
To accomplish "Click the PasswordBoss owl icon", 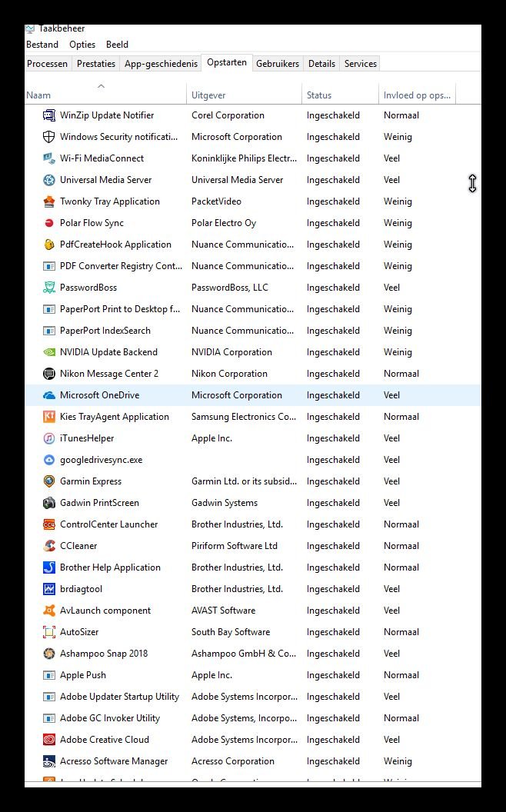I will click(48, 288).
